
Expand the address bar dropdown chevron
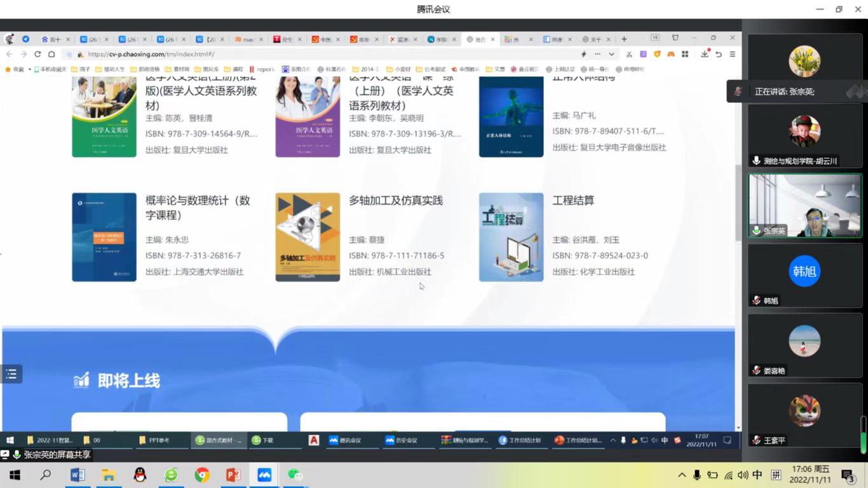pos(611,55)
